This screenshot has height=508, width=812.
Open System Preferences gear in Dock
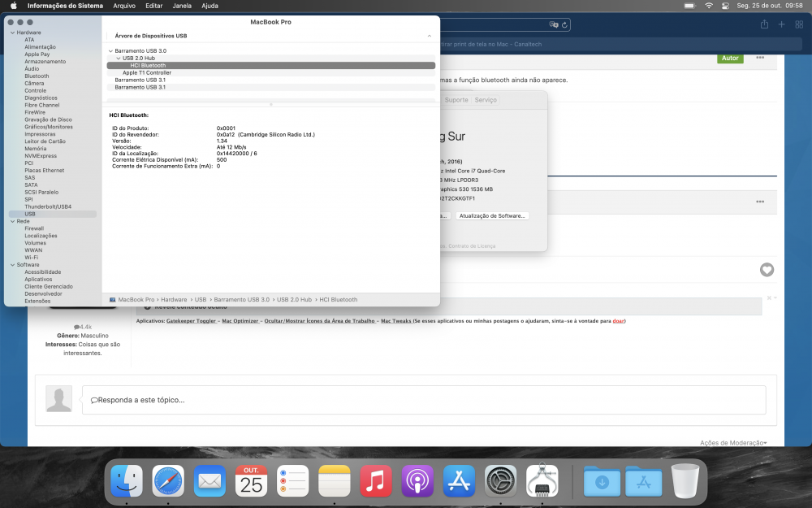pyautogui.click(x=500, y=480)
